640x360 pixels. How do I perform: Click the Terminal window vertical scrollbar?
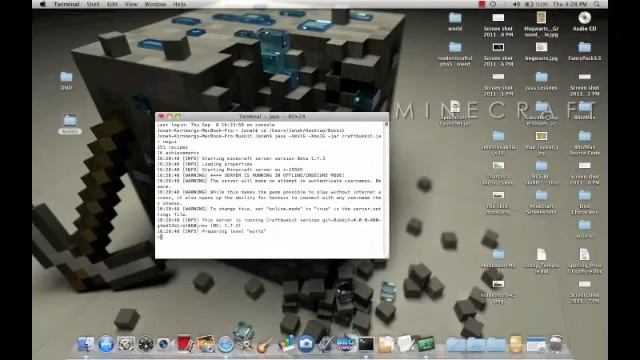pos(386,189)
